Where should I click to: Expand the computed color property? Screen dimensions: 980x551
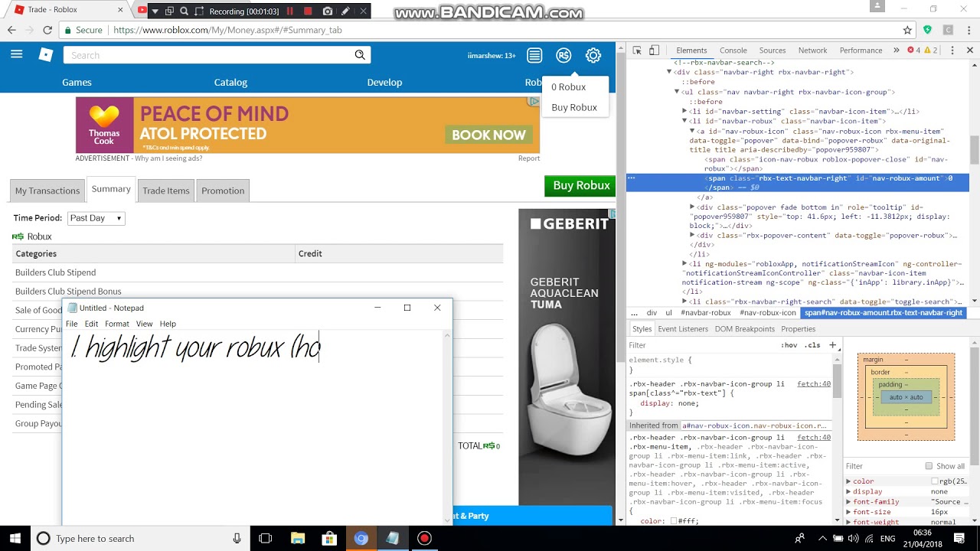(x=848, y=481)
